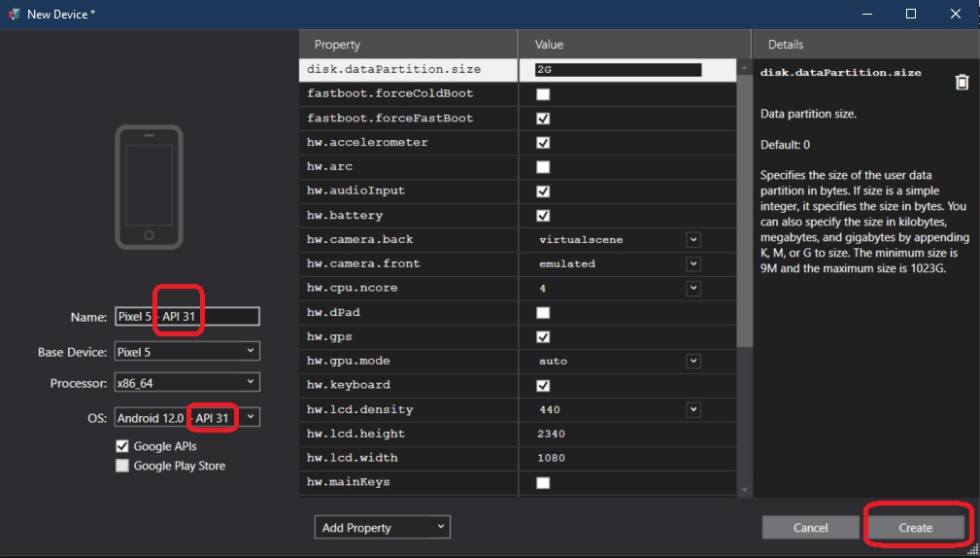Click the phone device preview image
The width and height of the screenshot is (980, 558).
coord(149,187)
